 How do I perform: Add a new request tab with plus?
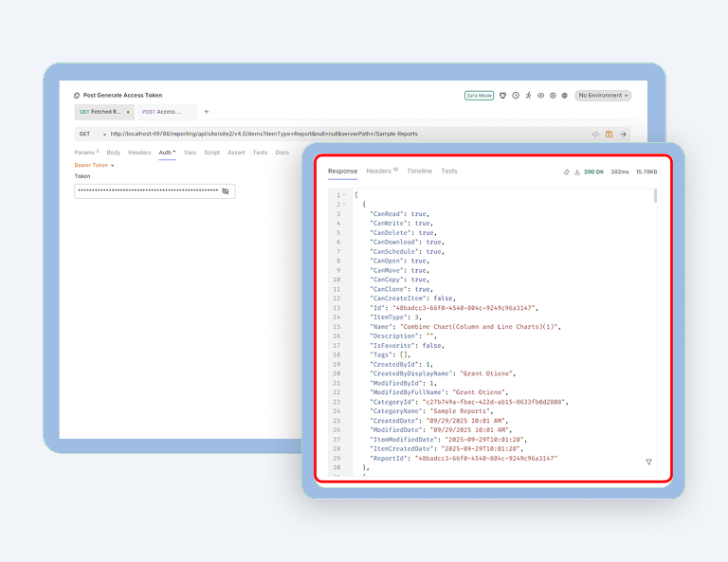pos(207,112)
